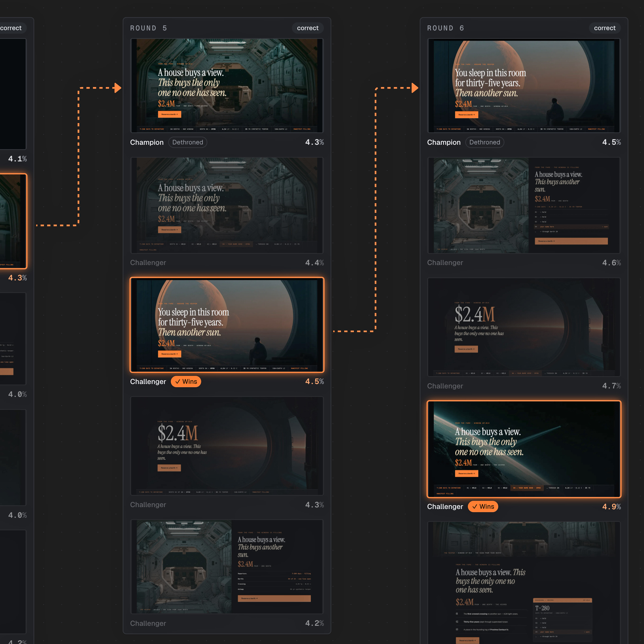
Task: Click the Round 6 Champion label
Action: [444, 142]
